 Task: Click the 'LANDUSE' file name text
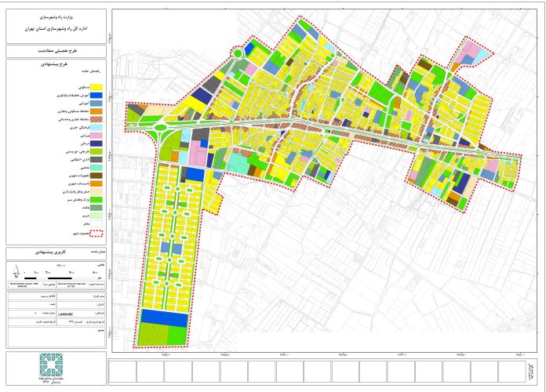tap(66, 314)
